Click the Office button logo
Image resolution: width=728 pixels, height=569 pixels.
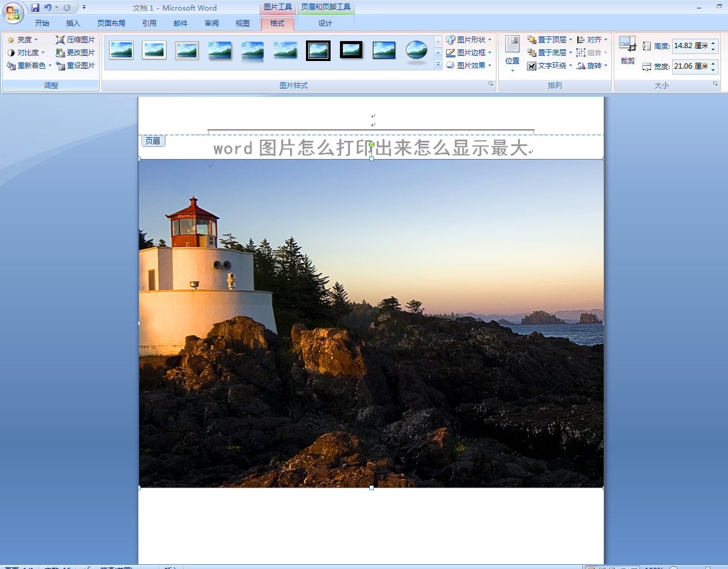(13, 13)
